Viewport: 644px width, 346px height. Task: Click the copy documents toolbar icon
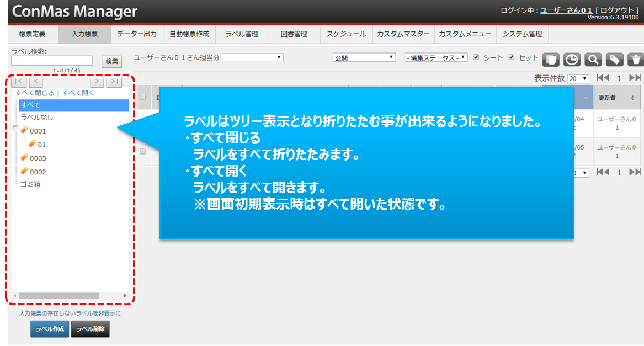pyautogui.click(x=551, y=60)
